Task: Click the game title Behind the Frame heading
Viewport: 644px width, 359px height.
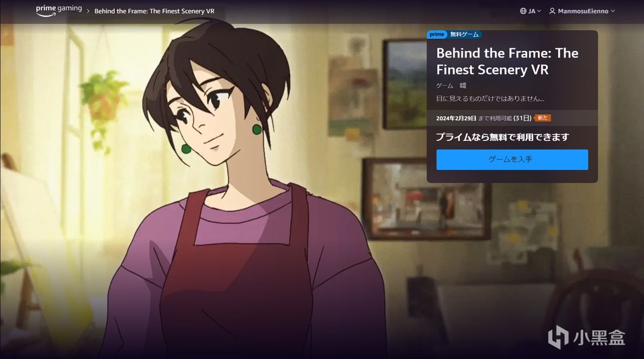Action: point(507,61)
